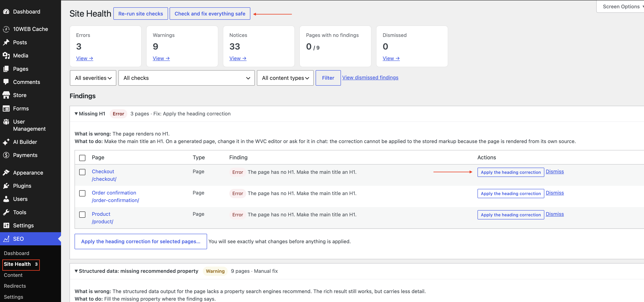Screen dimensions: 644x302
Task: Apply the heading correction for Checkout
Action: (x=511, y=172)
